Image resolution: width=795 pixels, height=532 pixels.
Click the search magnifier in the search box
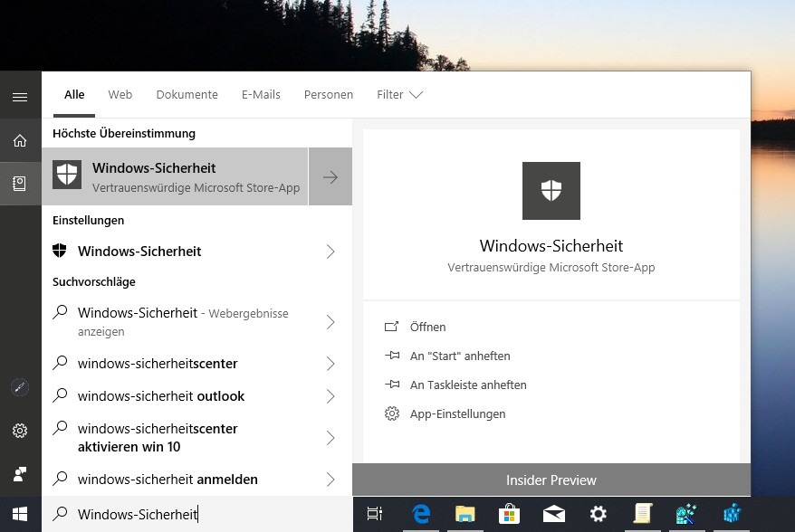click(x=60, y=514)
